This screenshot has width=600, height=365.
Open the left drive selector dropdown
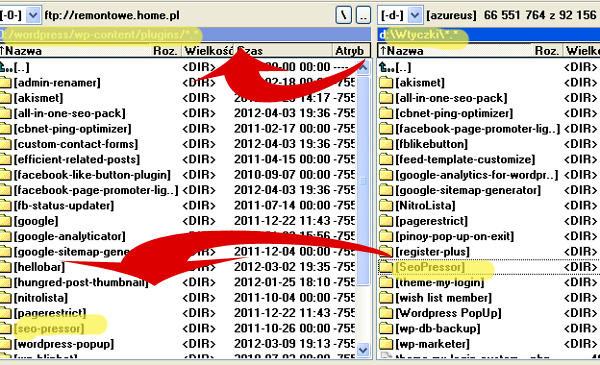[x=33, y=15]
